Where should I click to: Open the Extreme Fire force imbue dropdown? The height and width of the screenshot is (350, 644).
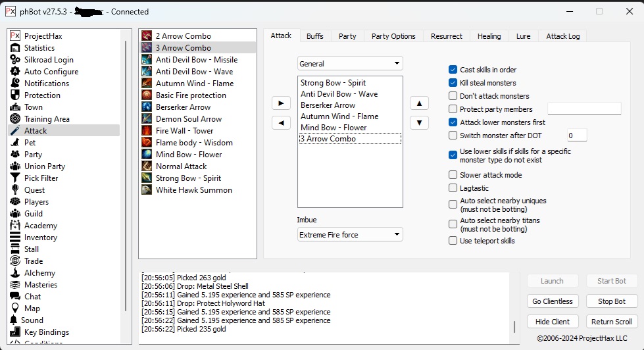[x=350, y=234]
